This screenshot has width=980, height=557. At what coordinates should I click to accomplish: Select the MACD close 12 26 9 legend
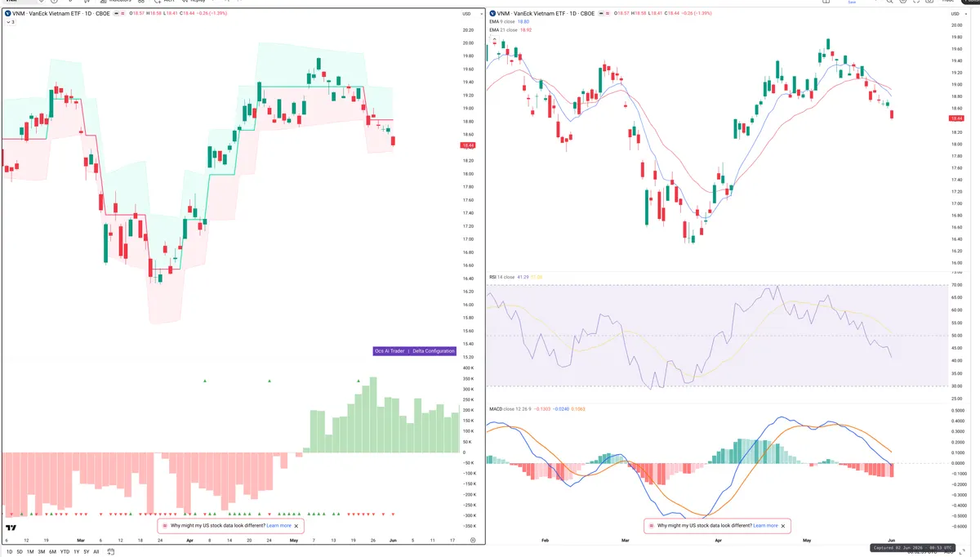pyautogui.click(x=511, y=408)
